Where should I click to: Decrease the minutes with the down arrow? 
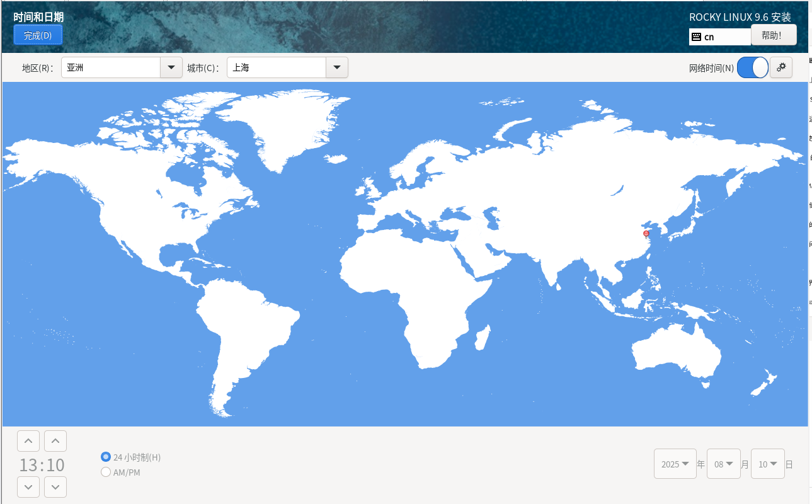coord(55,487)
